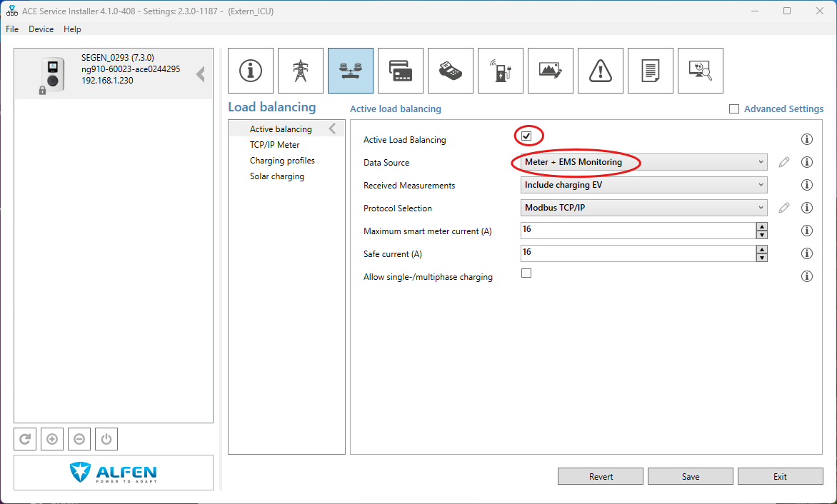
Task: Click the Save button
Action: click(x=690, y=476)
